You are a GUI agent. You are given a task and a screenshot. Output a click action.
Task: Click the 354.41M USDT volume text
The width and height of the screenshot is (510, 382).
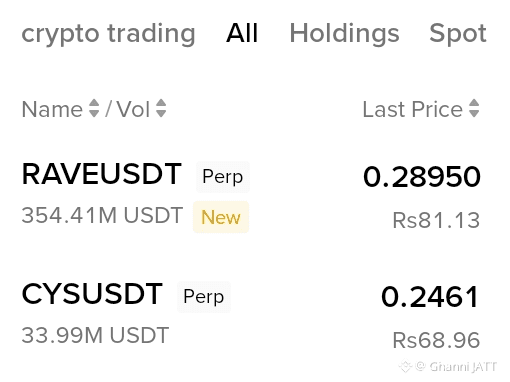point(102,215)
